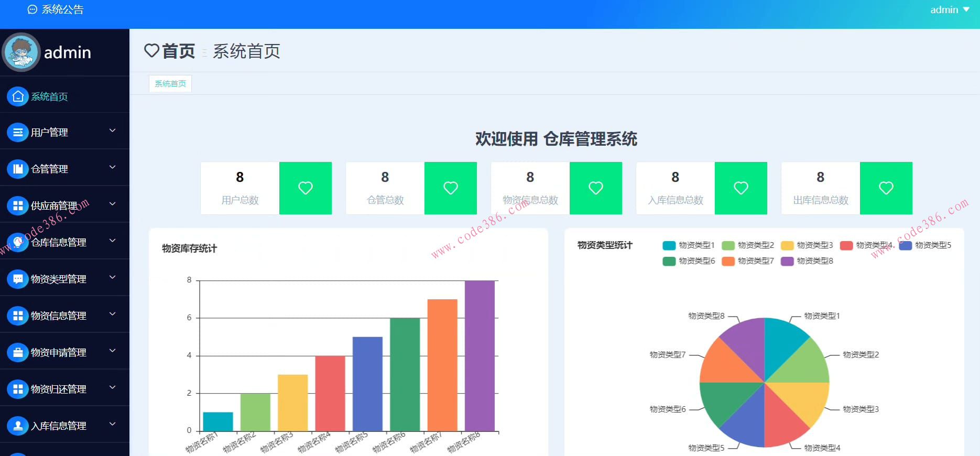Toggle 物资类型6 legend entry visibility
Screen dimensions: 980x456
pyautogui.click(x=688, y=261)
